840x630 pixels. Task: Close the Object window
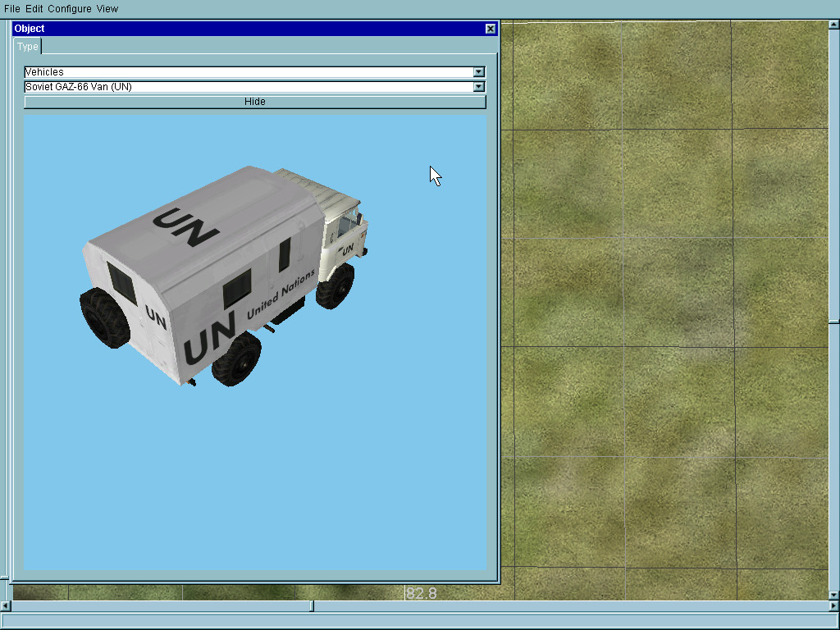coord(491,29)
